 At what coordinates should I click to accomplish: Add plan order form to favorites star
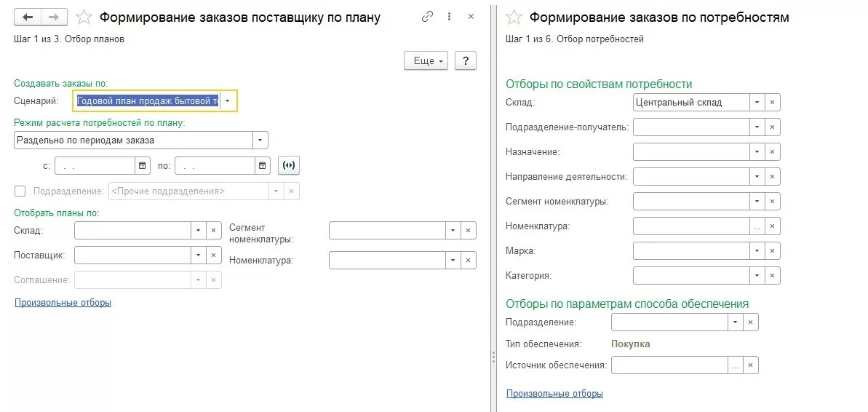(84, 17)
